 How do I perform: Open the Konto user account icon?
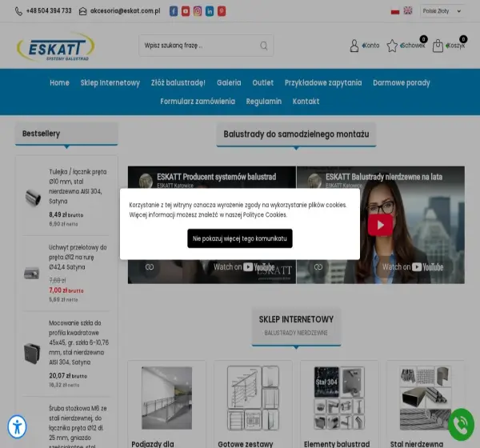pyautogui.click(x=354, y=46)
